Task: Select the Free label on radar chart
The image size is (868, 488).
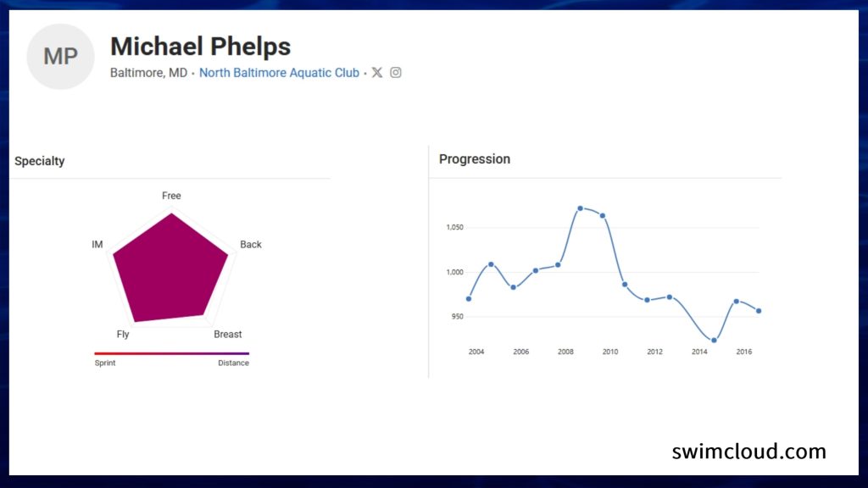Action: click(x=171, y=196)
